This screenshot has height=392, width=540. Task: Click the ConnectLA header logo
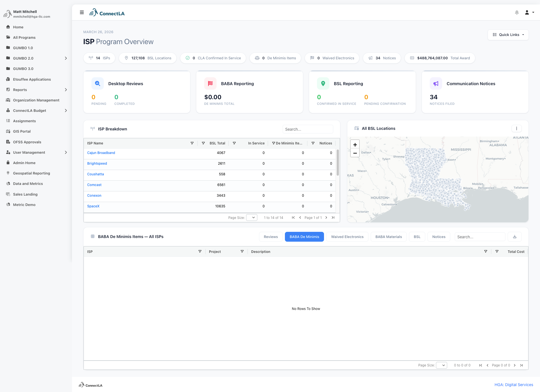coord(107,13)
